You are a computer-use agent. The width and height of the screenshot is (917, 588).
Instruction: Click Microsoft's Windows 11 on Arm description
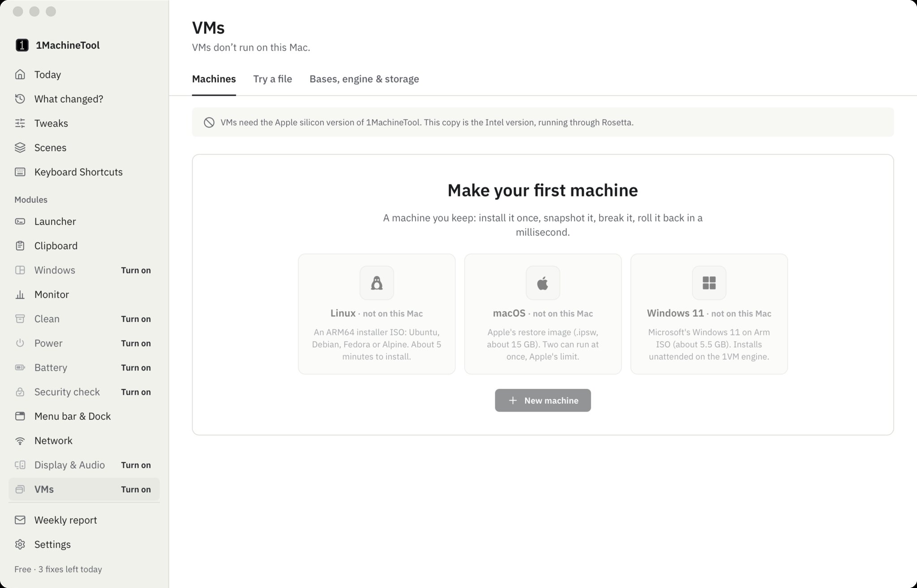[x=709, y=345]
